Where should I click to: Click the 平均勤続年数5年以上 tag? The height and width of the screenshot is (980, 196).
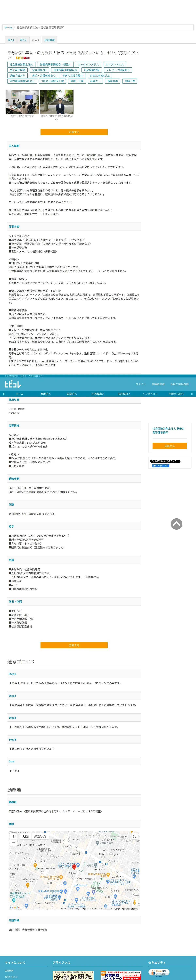pyautogui.click(x=22, y=81)
